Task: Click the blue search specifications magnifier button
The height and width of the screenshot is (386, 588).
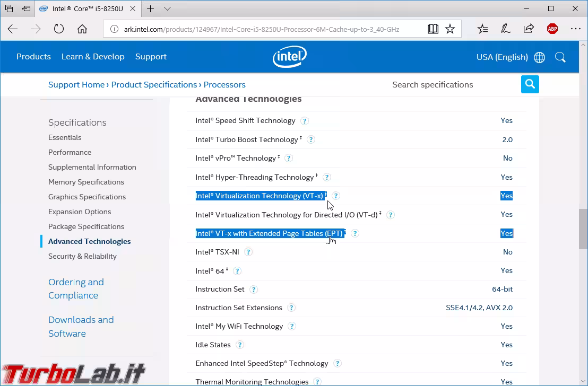Action: coord(530,84)
